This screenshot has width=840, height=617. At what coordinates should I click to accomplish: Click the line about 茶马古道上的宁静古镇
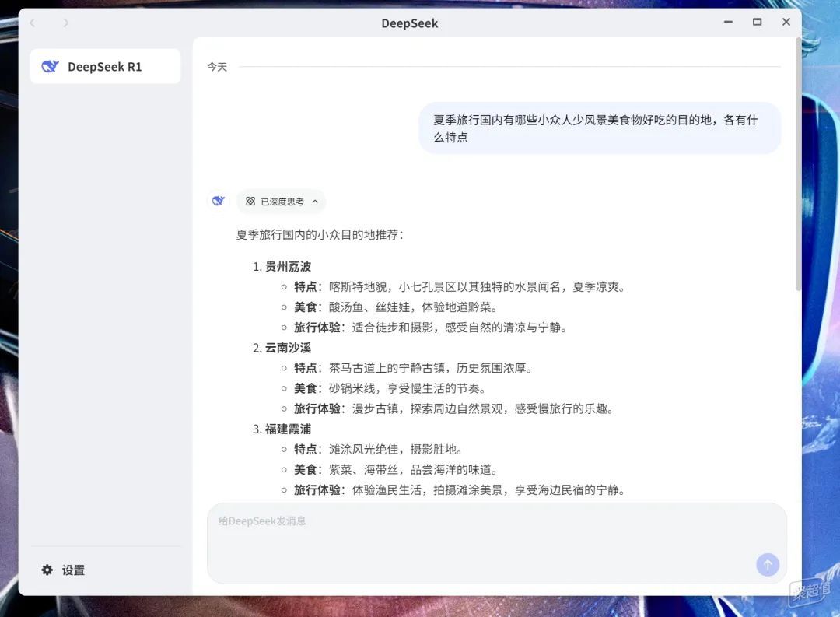(x=412, y=368)
